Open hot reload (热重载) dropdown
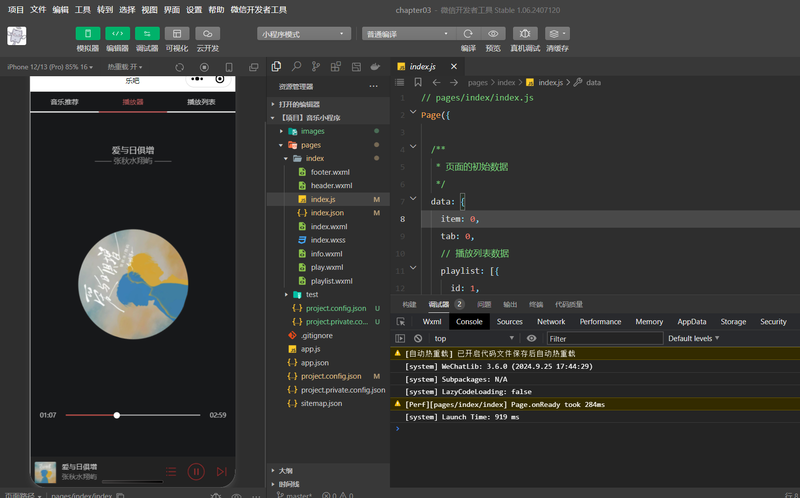800x498 pixels. pos(124,67)
